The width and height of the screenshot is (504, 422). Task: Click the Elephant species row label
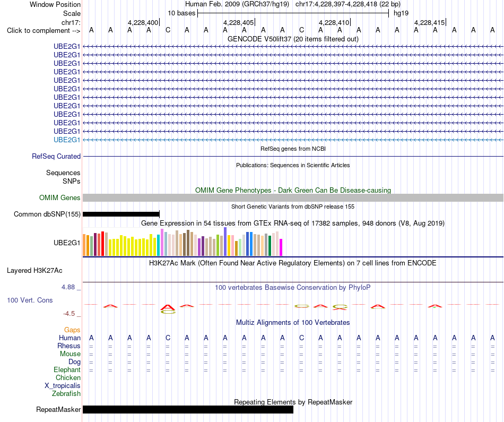tap(67, 369)
